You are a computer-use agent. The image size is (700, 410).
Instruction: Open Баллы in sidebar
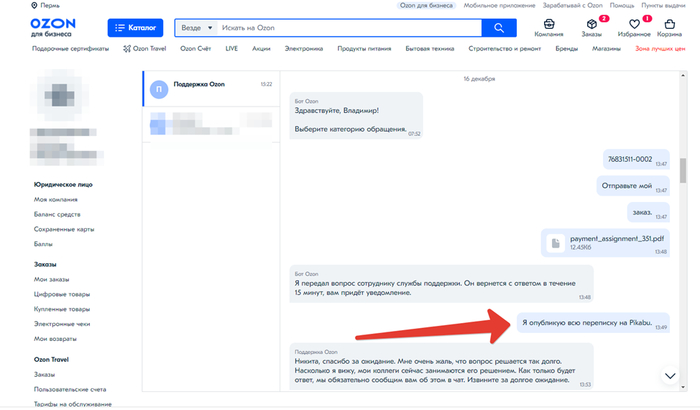pyautogui.click(x=43, y=244)
